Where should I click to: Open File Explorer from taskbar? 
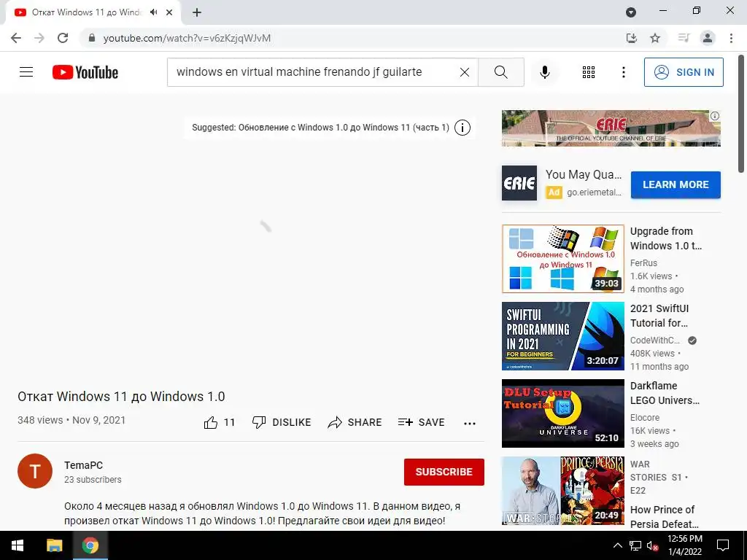[x=54, y=545]
